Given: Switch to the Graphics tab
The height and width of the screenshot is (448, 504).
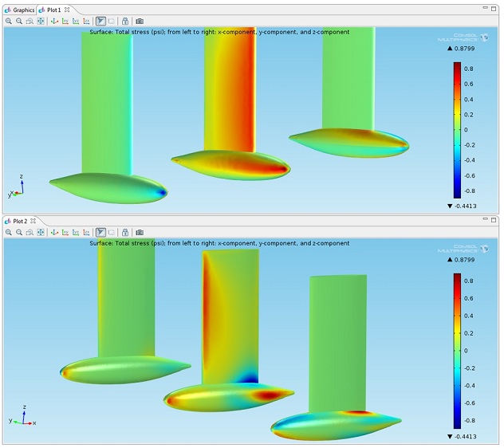Looking at the screenshot, I should [x=21, y=10].
